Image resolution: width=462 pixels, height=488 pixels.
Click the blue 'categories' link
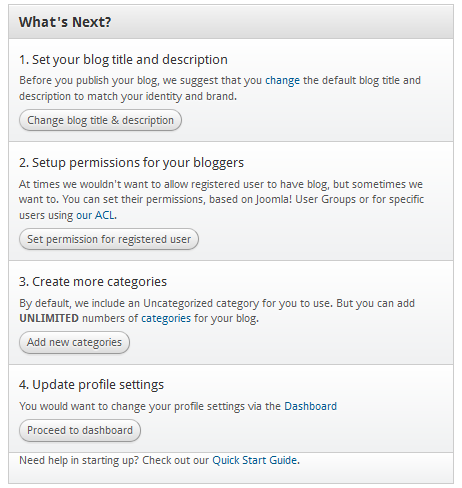[x=166, y=318]
